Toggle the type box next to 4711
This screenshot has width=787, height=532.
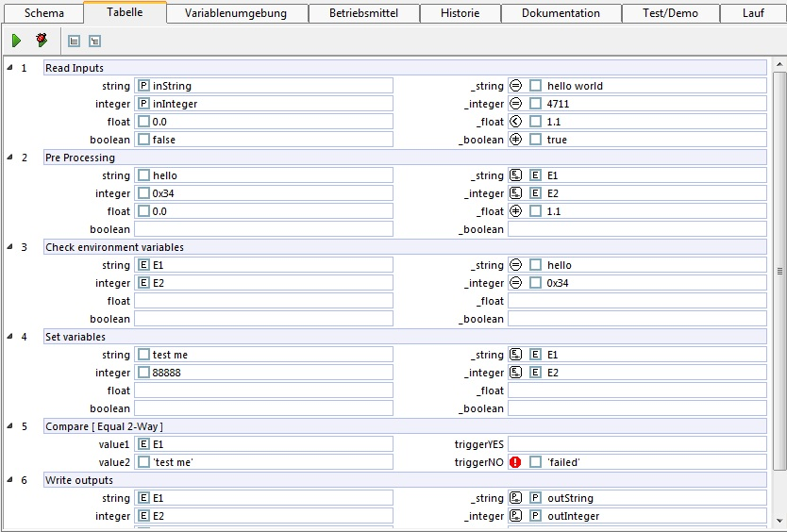click(535, 104)
